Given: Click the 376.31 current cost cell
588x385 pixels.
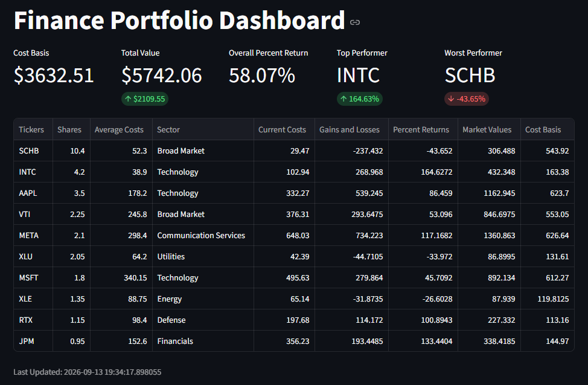Looking at the screenshot, I should (284, 214).
